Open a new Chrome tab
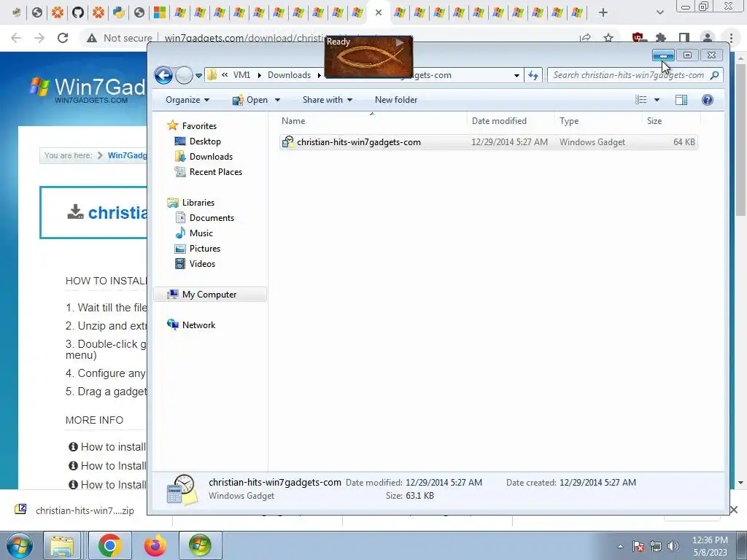This screenshot has height=560, width=747. (x=603, y=13)
